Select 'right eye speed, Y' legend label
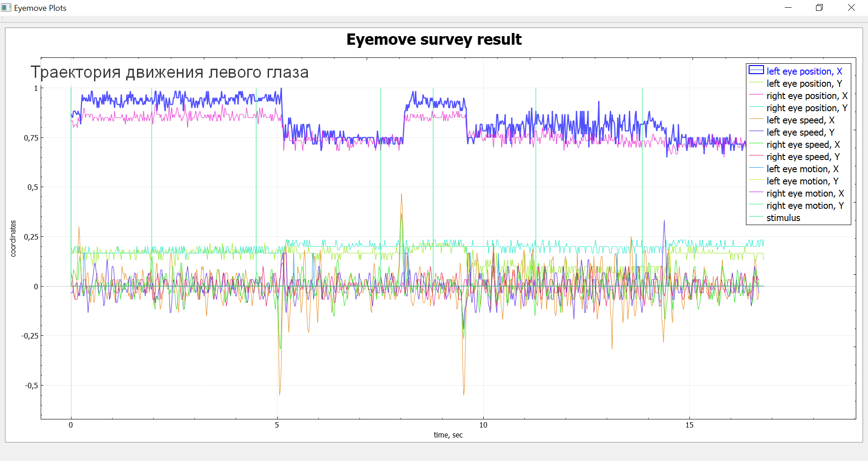The image size is (868, 461). 803,157
